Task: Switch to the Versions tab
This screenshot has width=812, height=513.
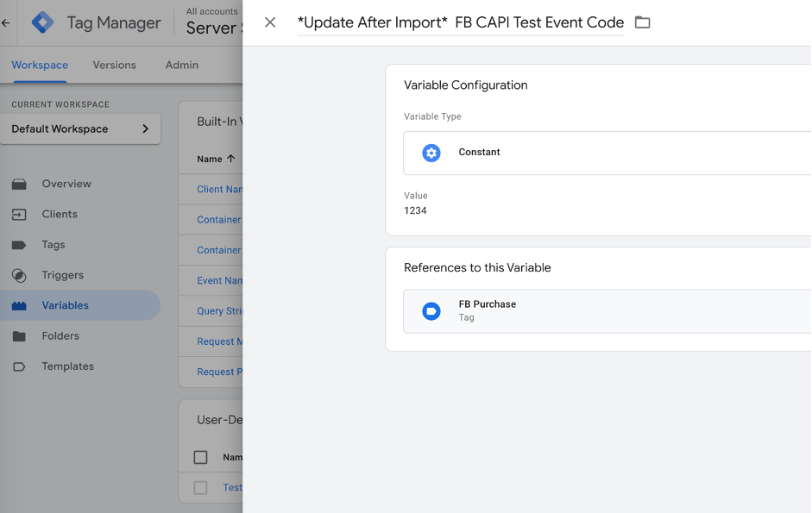Action: coord(115,66)
